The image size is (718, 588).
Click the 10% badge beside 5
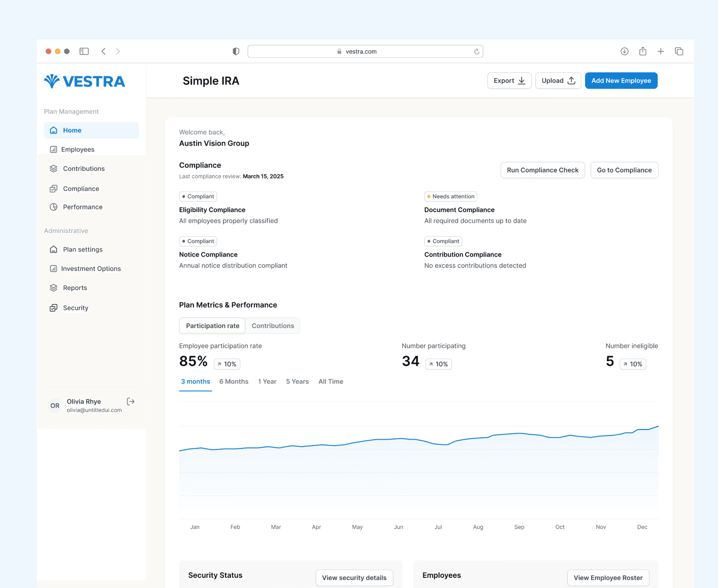pyautogui.click(x=633, y=364)
